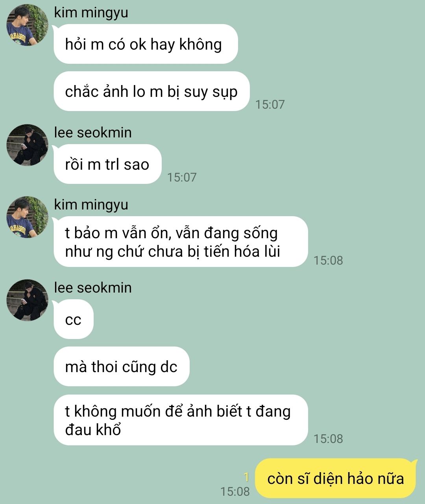Select the 'rồi m trl sao' message
The height and width of the screenshot is (504, 425).
(x=107, y=164)
